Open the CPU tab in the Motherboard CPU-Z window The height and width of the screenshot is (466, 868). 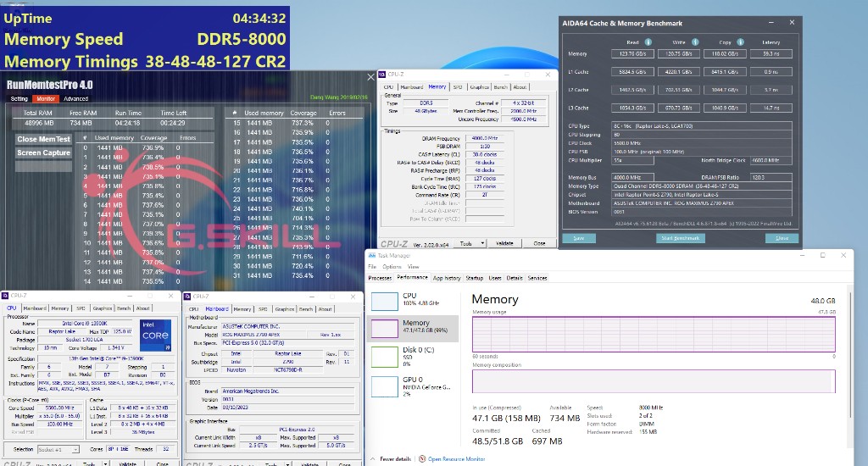[194, 308]
